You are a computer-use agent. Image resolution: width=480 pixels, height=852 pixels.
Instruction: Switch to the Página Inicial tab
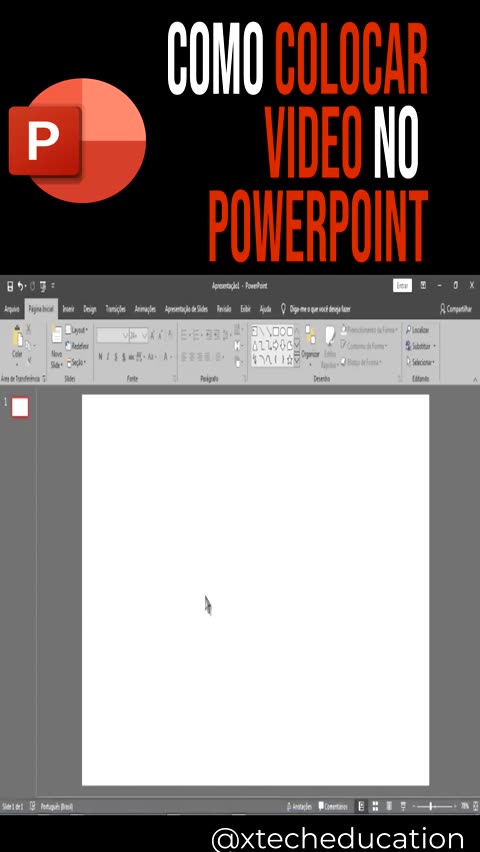(x=41, y=309)
